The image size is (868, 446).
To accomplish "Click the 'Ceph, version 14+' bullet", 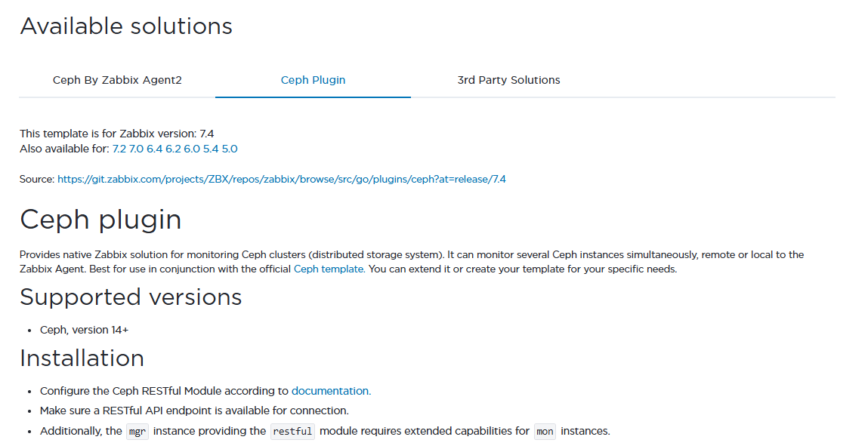I will 84,330.
